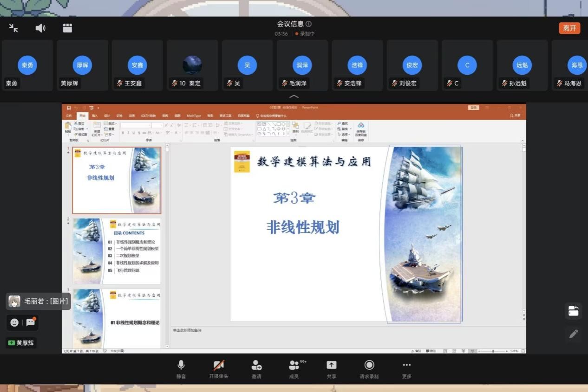This screenshot has width=588, height=392.
Task: Collapse the participant strip with the chevron
Action: (294, 96)
